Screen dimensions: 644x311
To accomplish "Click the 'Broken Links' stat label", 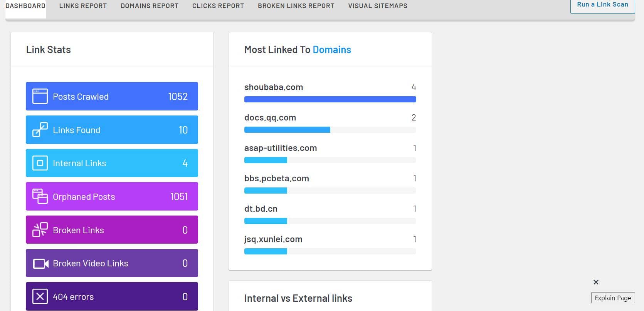I will point(78,230).
